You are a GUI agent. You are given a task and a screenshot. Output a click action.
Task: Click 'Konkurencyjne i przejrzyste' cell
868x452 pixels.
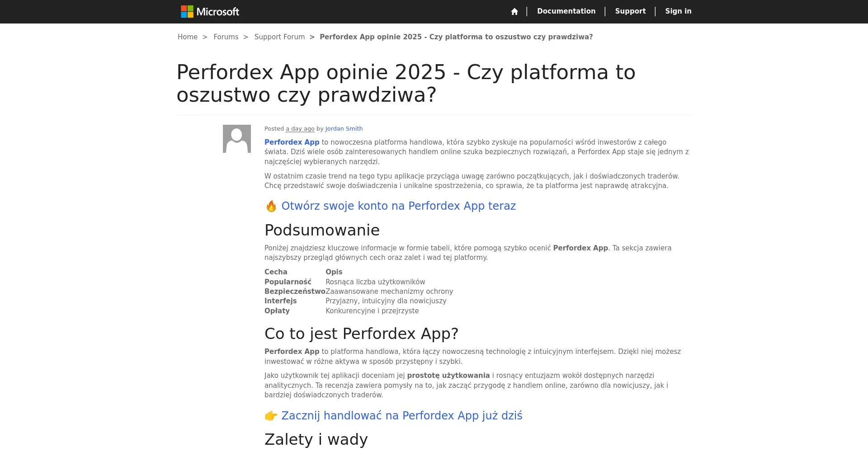pos(372,311)
